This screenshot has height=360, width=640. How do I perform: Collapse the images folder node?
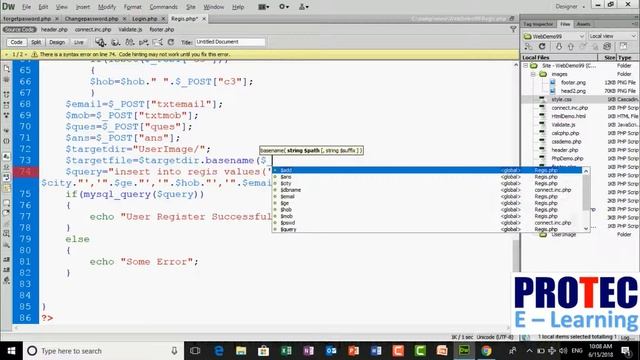coord(533,74)
